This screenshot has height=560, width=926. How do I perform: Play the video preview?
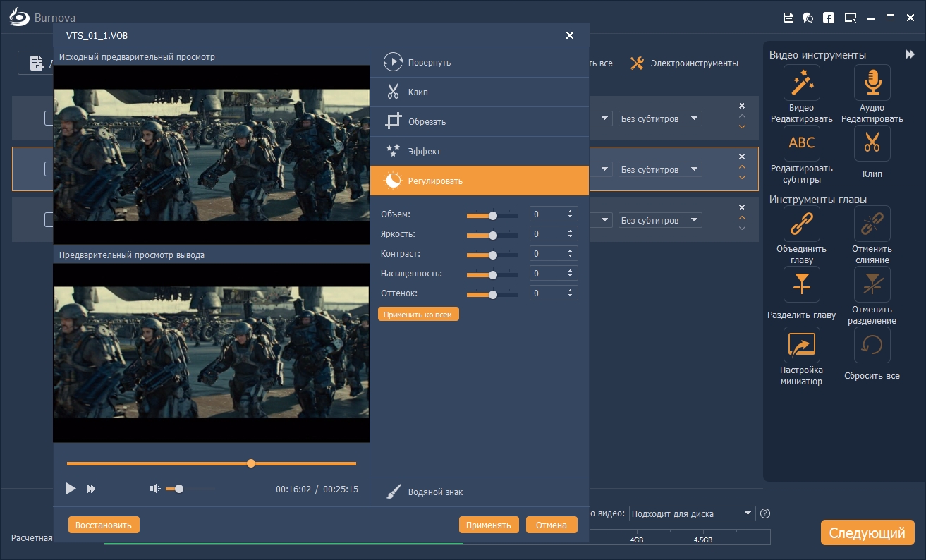pyautogui.click(x=71, y=488)
